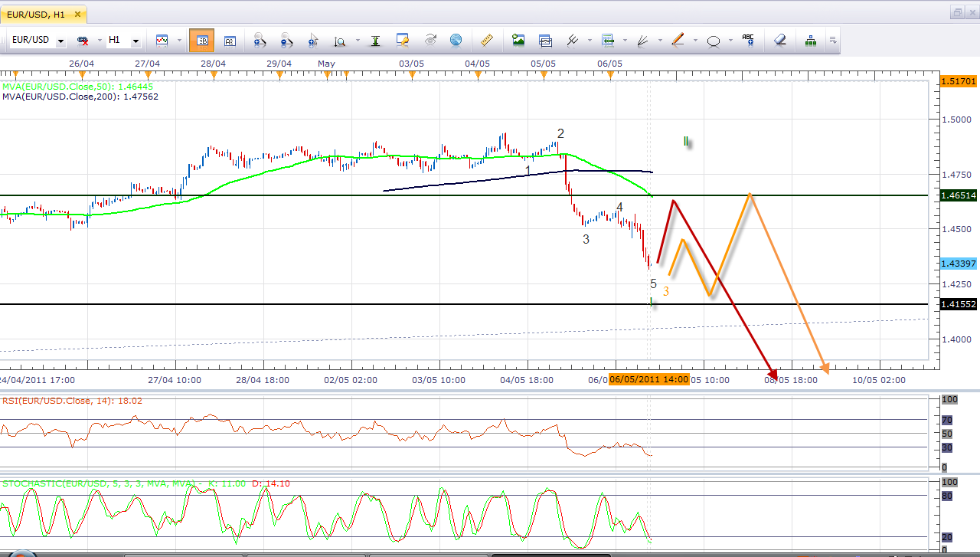Expand the fan lines dropdown arrow
Image resolution: width=980 pixels, height=557 pixels.
coord(659,41)
